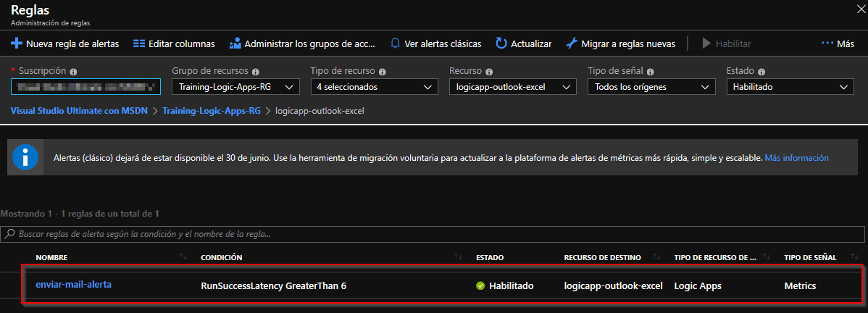Click the CONDICIÓN column header

222,258
